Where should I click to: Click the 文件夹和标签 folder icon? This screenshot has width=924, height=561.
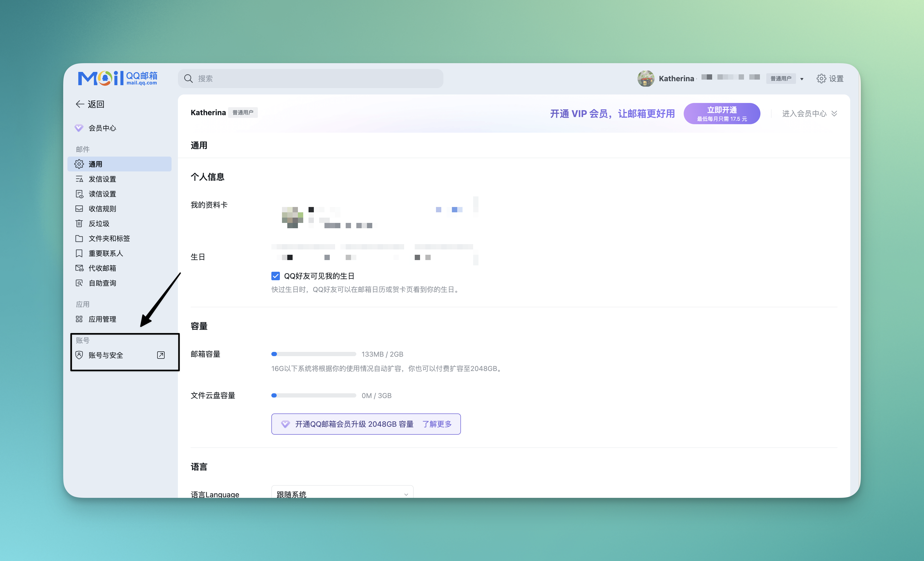tap(79, 238)
